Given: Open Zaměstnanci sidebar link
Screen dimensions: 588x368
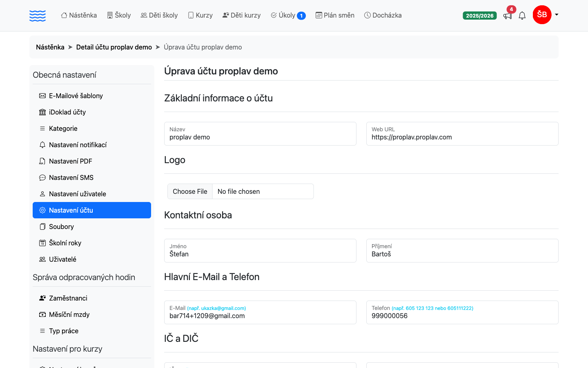Looking at the screenshot, I should point(92,298).
